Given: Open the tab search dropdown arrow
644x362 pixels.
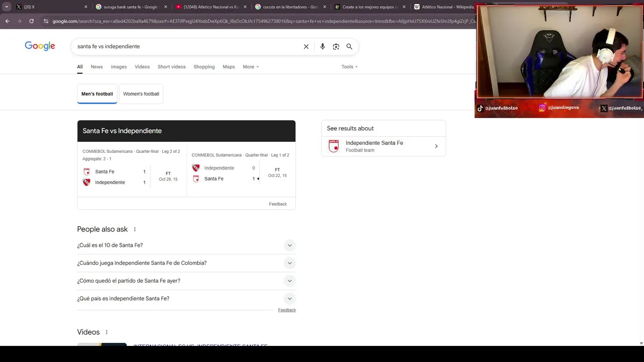Looking at the screenshot, I should [x=7, y=7].
